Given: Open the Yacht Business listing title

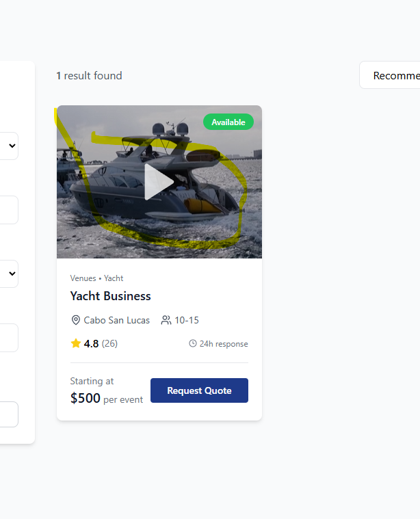Looking at the screenshot, I should pos(110,296).
